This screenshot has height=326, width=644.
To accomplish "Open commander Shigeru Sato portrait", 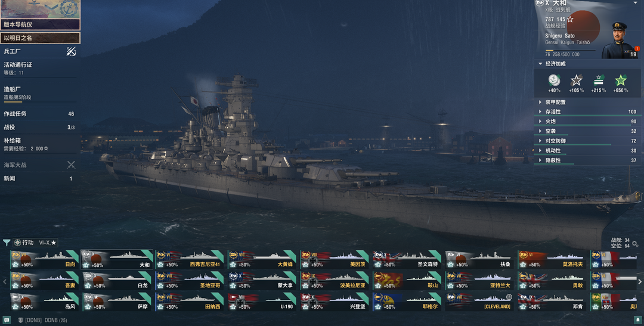I will tap(620, 41).
